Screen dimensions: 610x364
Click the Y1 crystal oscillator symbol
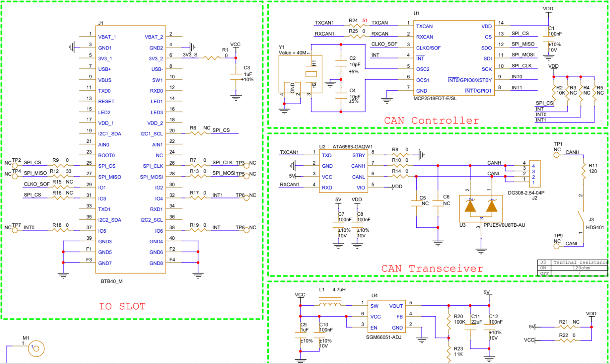pos(300,74)
